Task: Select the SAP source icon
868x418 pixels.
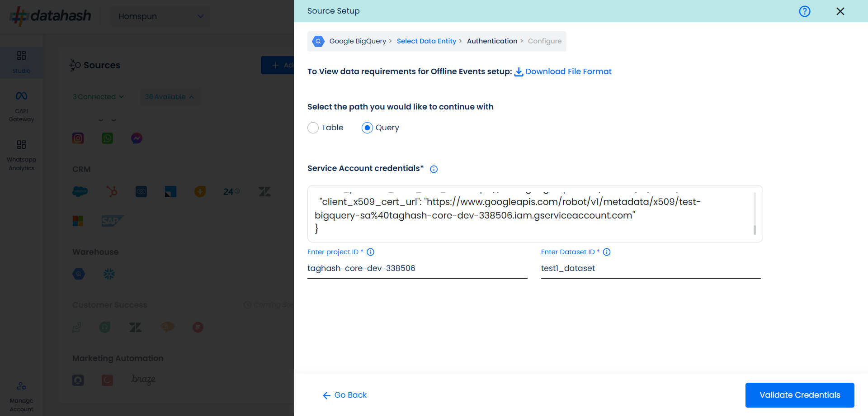Action: point(112,221)
